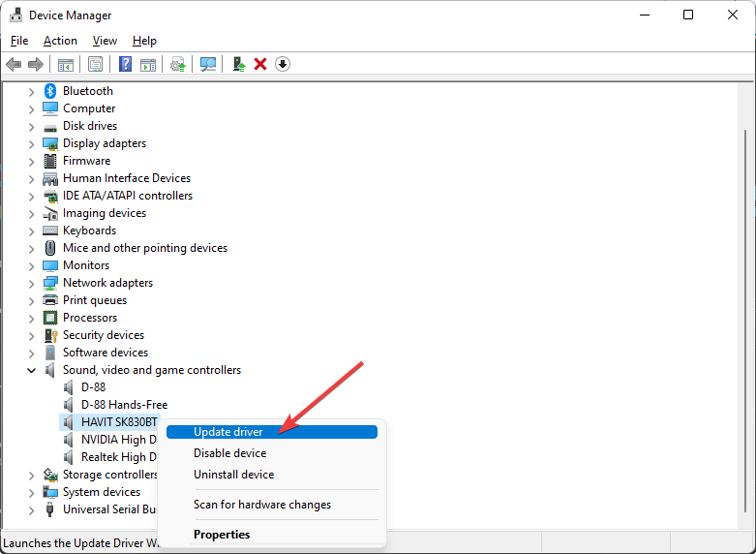Click Update device driver gear icon
756x554 pixels.
(x=178, y=64)
